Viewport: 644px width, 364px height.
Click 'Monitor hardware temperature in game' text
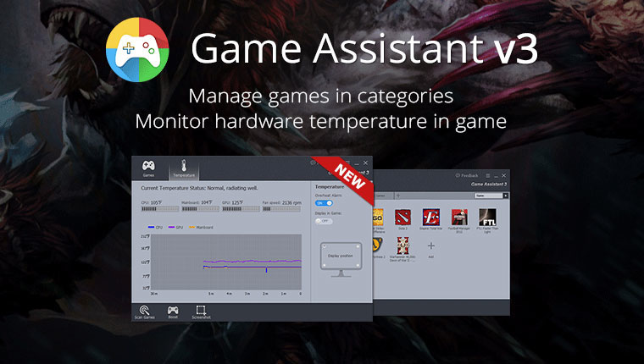321,122
